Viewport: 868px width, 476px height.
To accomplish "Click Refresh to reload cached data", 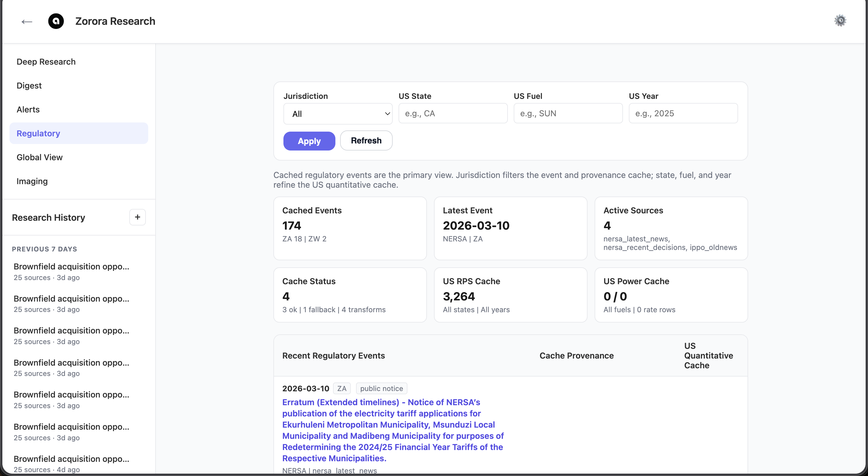I will tap(366, 140).
